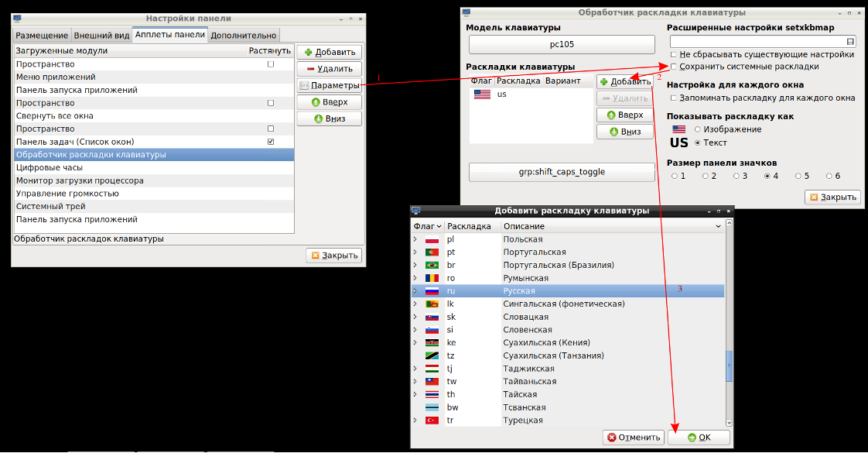Sort by the Флаг column header
The width and height of the screenshot is (868, 453).
(x=427, y=226)
